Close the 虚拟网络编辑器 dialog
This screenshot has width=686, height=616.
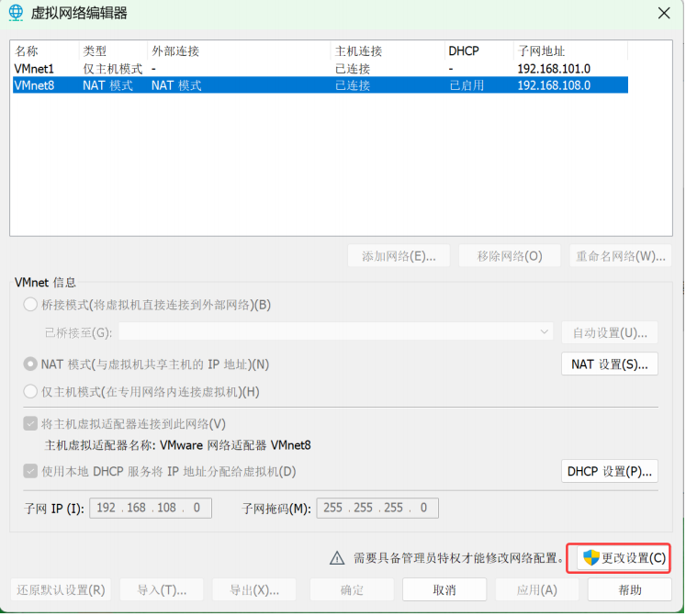coord(664,13)
